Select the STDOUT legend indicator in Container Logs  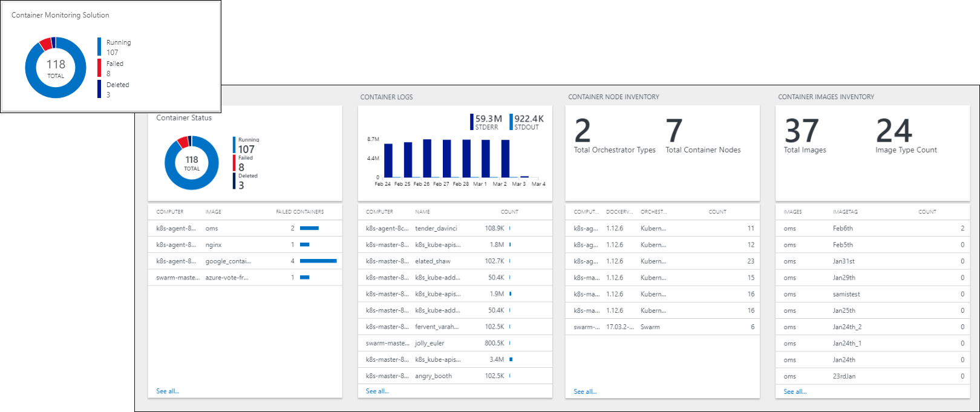(511, 122)
